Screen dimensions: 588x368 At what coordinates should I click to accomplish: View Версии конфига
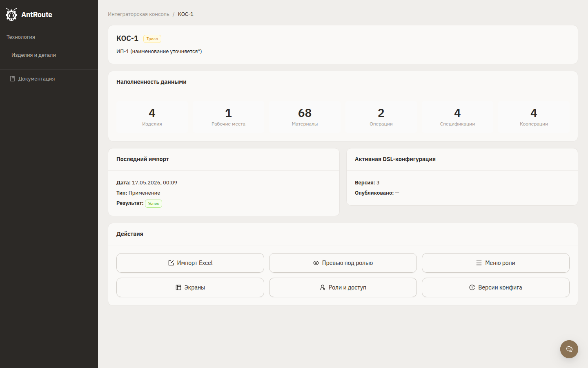tap(496, 287)
